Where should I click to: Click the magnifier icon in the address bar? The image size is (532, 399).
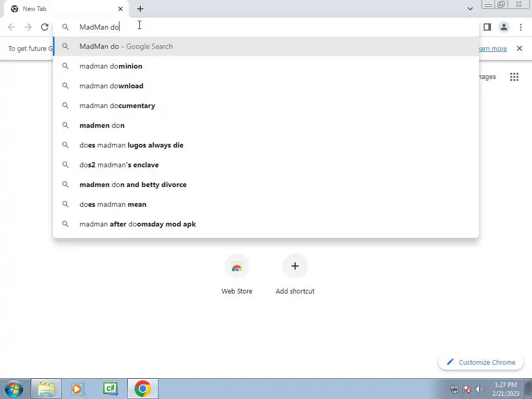(x=65, y=27)
